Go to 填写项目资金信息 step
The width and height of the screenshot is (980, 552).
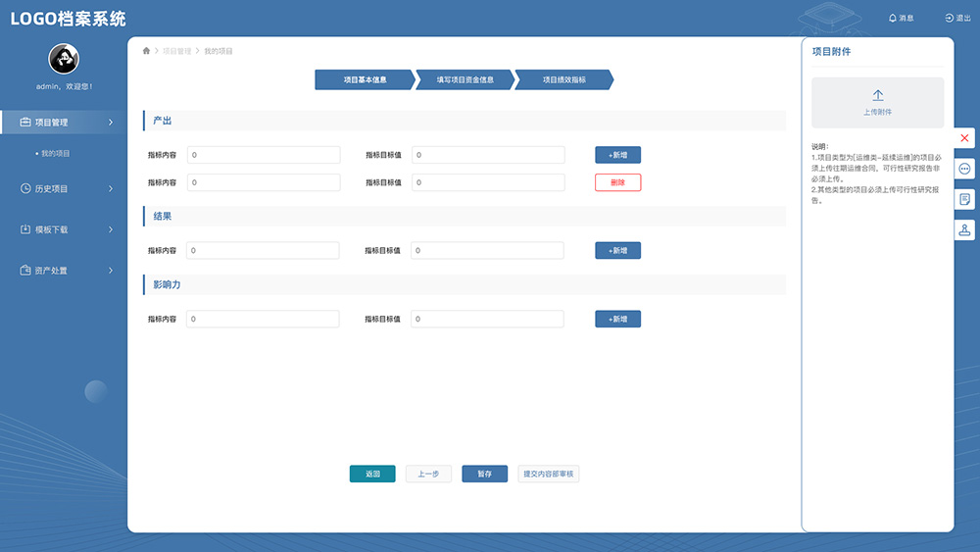click(465, 79)
